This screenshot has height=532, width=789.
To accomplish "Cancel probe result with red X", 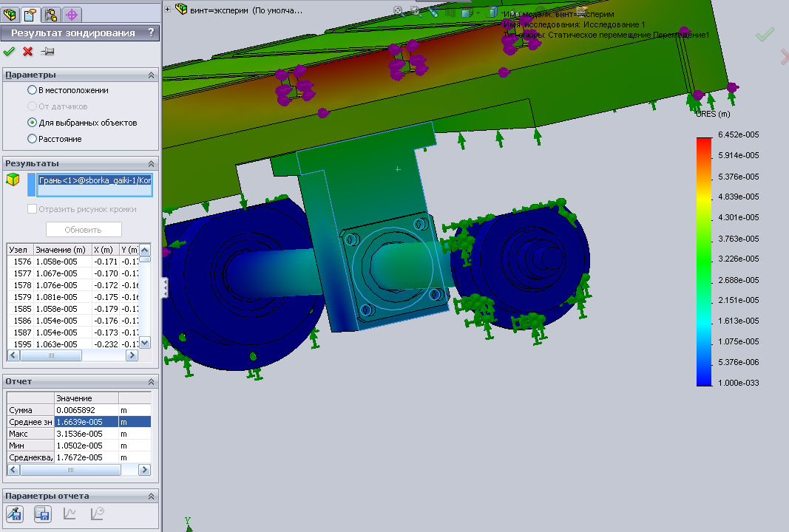I will click(28, 51).
